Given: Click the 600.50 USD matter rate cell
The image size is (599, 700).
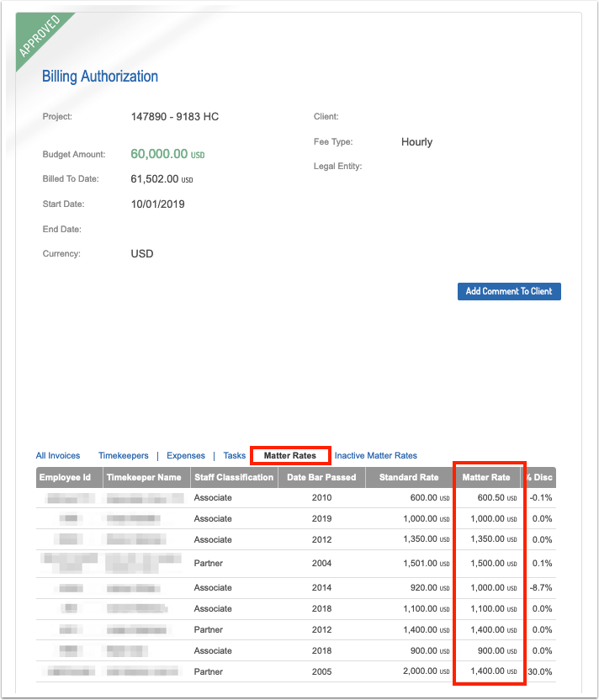Looking at the screenshot, I should pyautogui.click(x=497, y=497).
